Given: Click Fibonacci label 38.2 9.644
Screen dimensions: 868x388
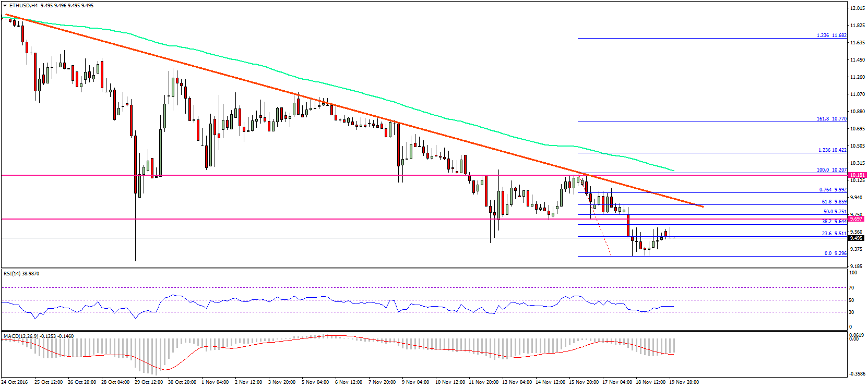Looking at the screenshot, I should coord(834,222).
